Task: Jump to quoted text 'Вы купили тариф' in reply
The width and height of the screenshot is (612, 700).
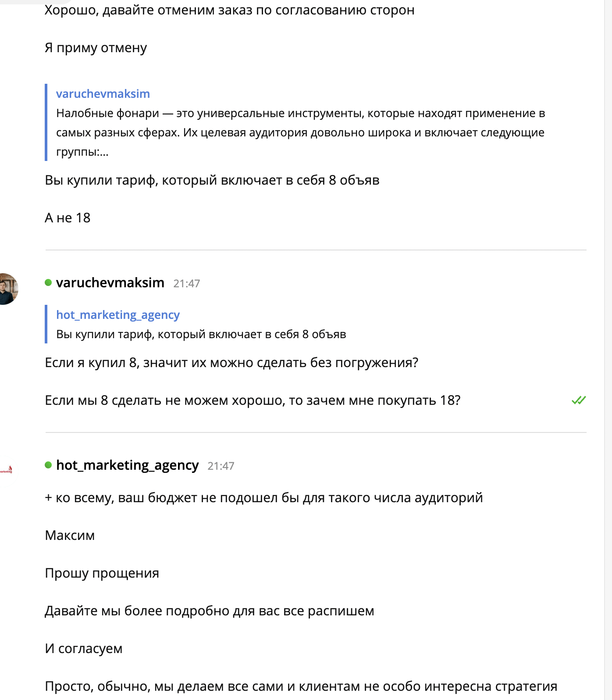Action: (201, 334)
